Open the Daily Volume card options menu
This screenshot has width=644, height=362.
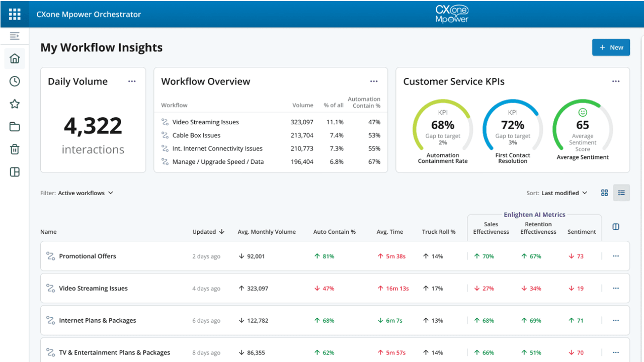click(131, 81)
